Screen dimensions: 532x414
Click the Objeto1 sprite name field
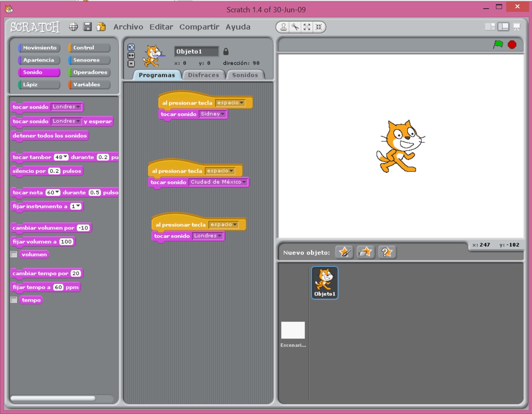(x=196, y=51)
